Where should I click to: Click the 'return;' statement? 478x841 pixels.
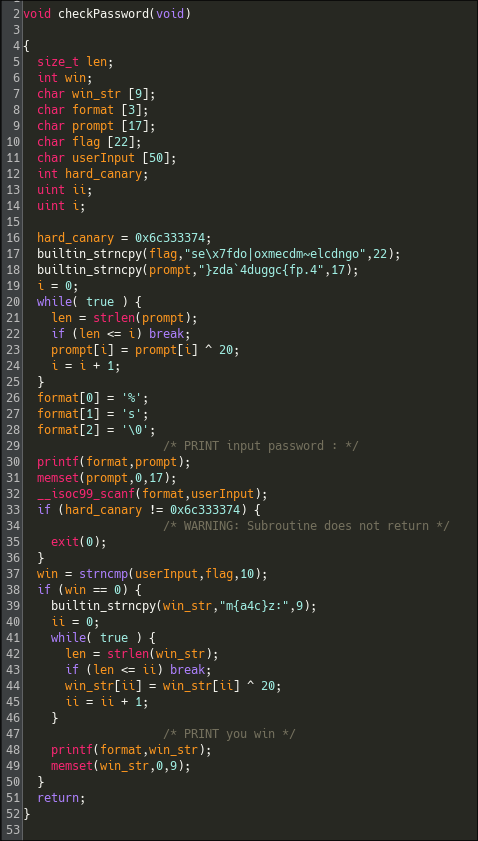(61, 798)
